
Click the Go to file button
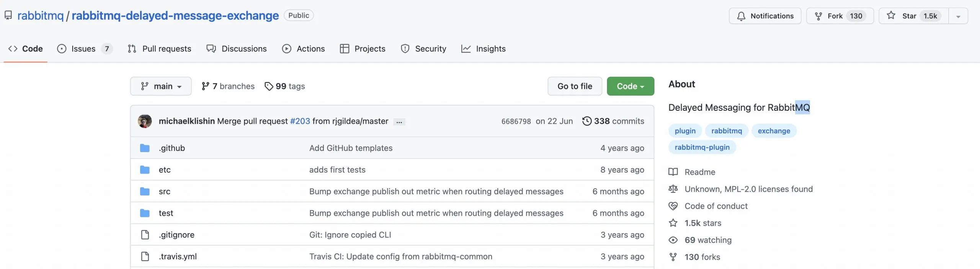pyautogui.click(x=575, y=86)
